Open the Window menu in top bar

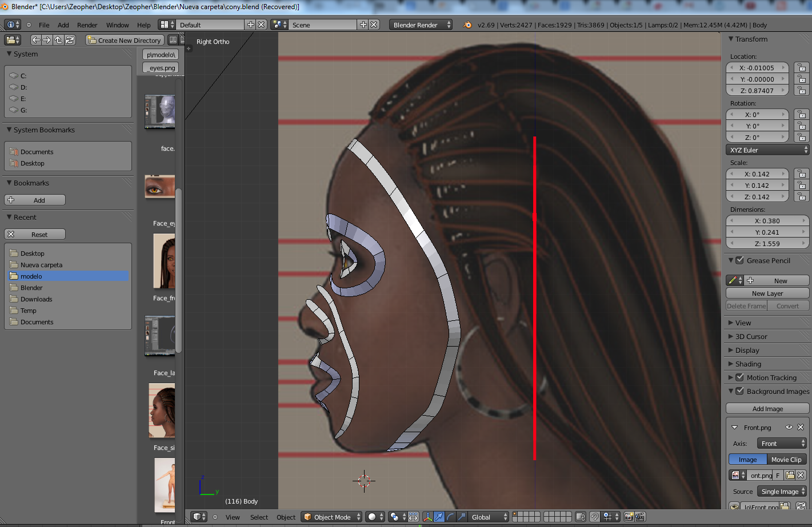(x=117, y=25)
